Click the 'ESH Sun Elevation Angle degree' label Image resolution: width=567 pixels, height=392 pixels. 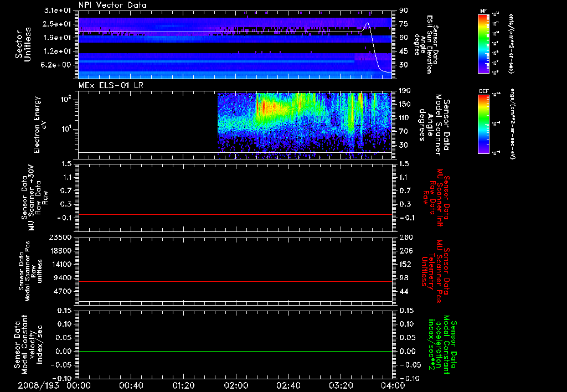click(x=426, y=44)
